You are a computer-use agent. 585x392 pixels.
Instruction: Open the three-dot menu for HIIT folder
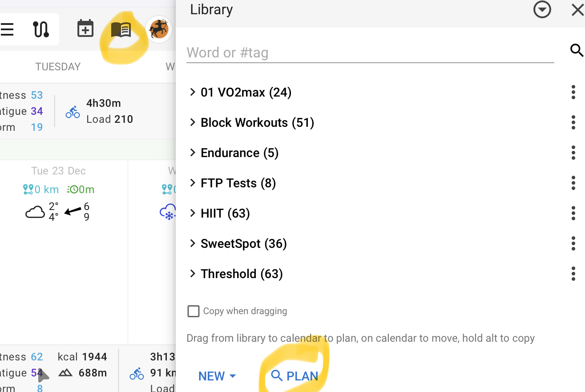[x=573, y=214]
